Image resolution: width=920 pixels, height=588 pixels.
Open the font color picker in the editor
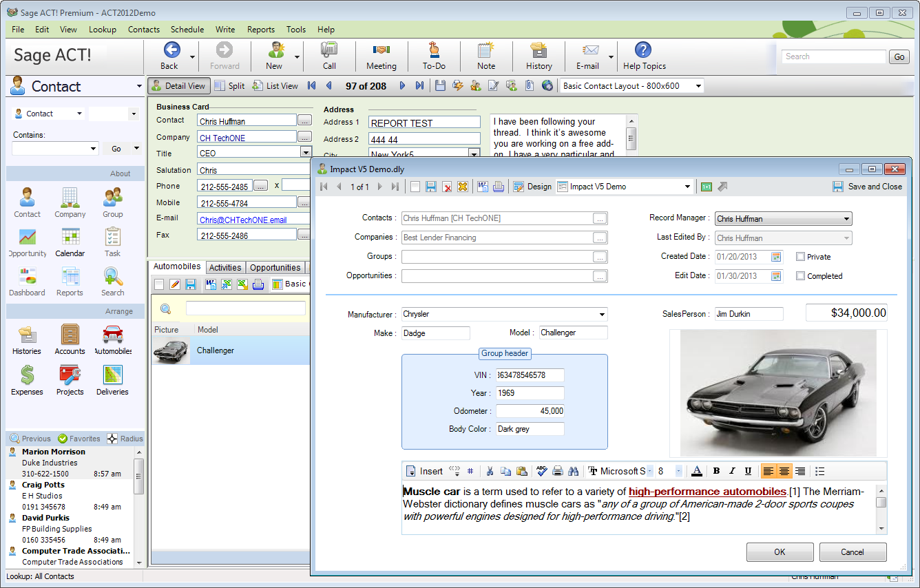tap(697, 471)
